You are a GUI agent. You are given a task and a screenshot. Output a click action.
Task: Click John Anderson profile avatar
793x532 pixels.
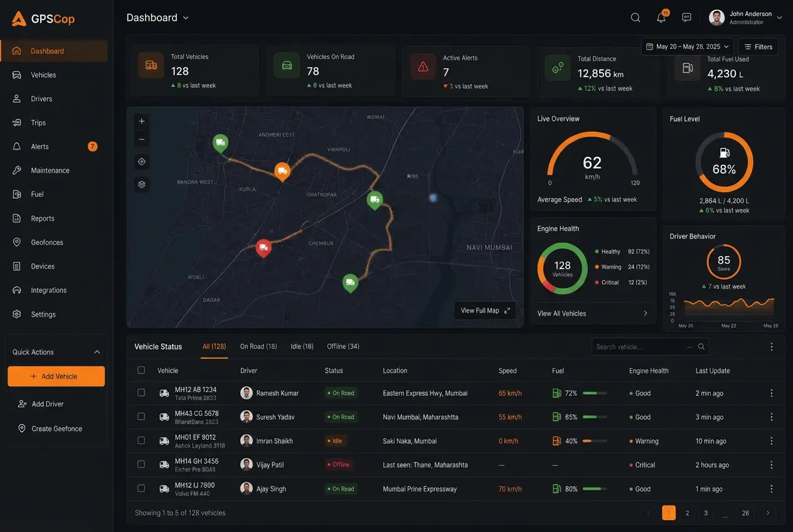tap(716, 18)
